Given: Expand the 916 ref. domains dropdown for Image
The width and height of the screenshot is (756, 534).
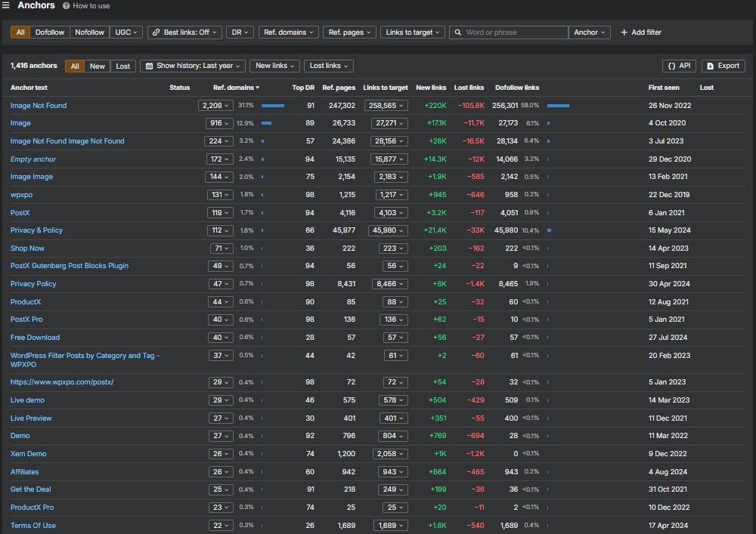Looking at the screenshot, I should [x=219, y=123].
